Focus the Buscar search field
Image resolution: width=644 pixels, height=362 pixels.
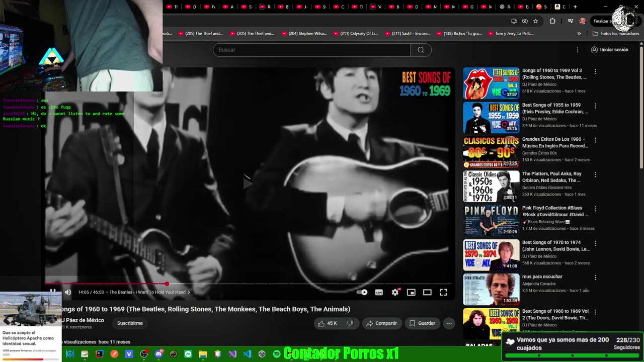point(311,50)
